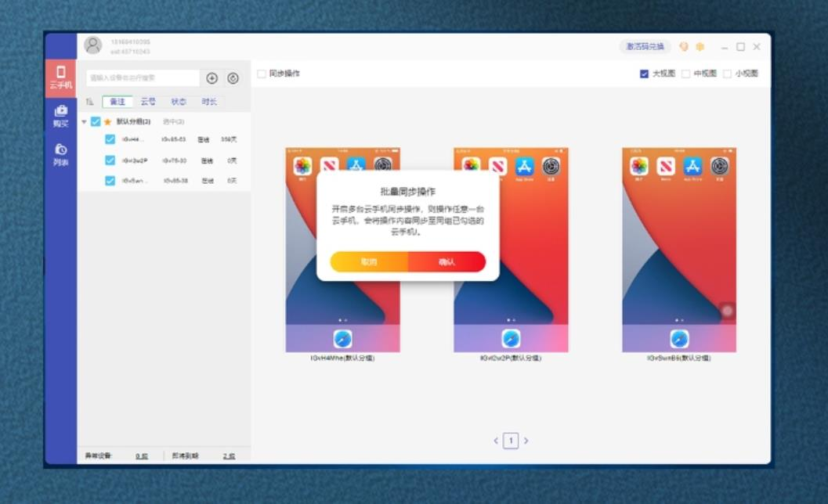This screenshot has height=504, width=828.
Task: Select the rightmost cloud phone screen thumbnail
Action: coord(679,250)
